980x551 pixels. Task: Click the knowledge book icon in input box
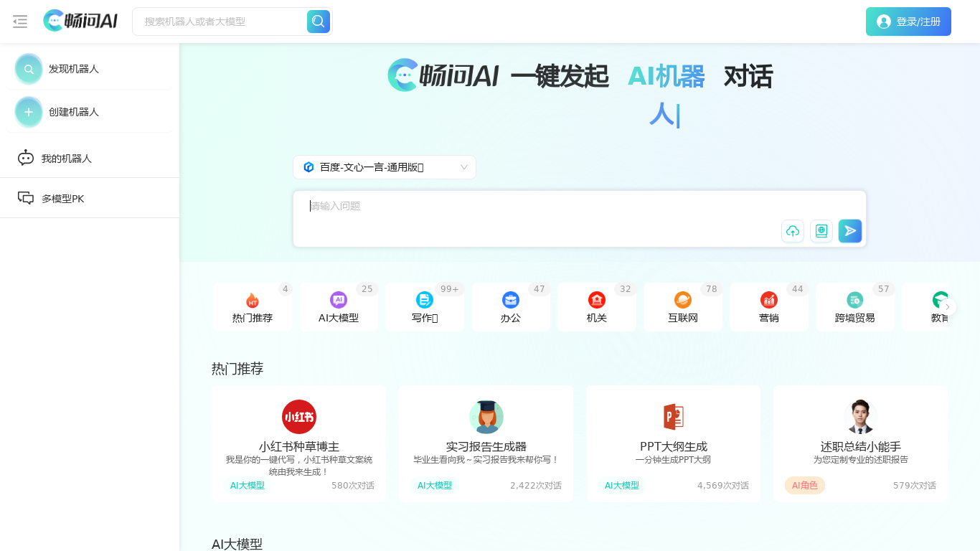821,231
